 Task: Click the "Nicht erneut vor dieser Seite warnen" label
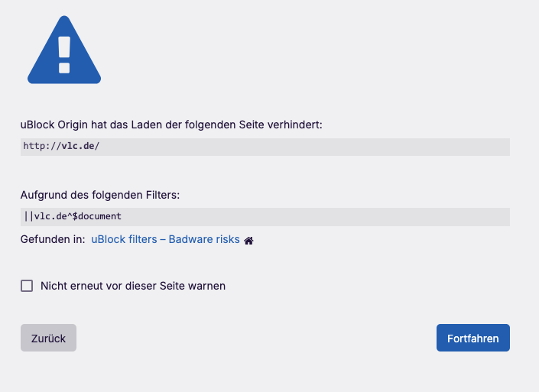tap(133, 286)
